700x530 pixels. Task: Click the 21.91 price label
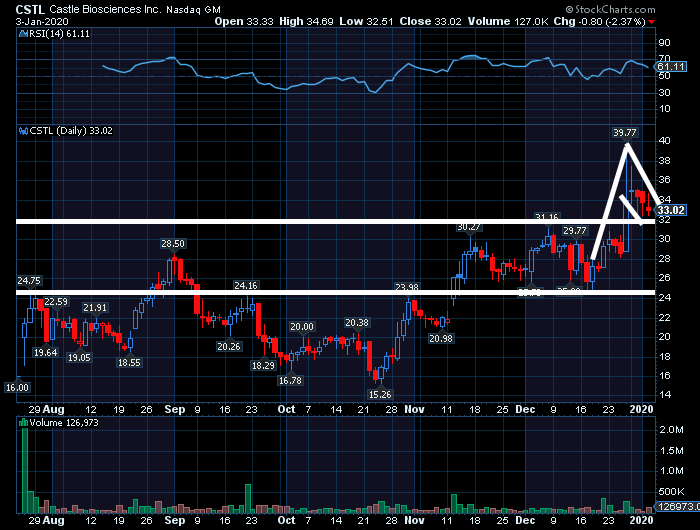(x=95, y=308)
